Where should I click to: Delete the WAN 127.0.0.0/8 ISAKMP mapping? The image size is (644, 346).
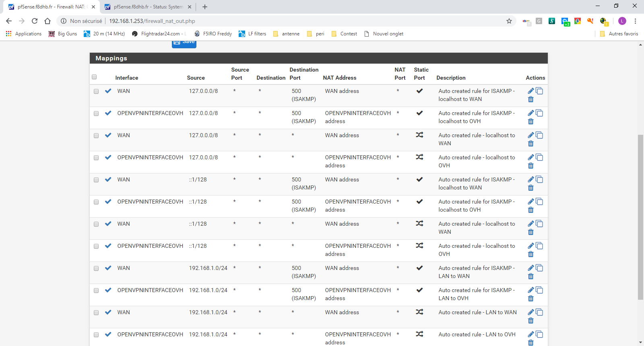tap(530, 99)
